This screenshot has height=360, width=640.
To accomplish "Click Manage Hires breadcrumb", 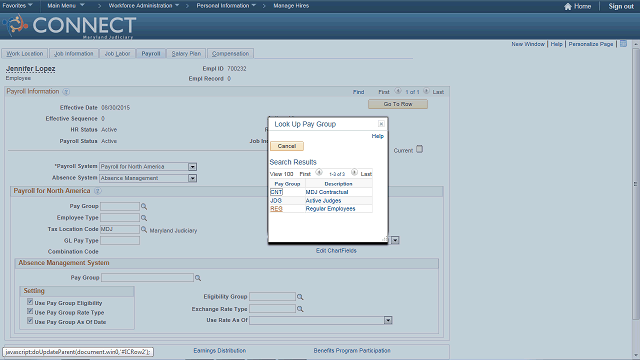I will click(291, 6).
